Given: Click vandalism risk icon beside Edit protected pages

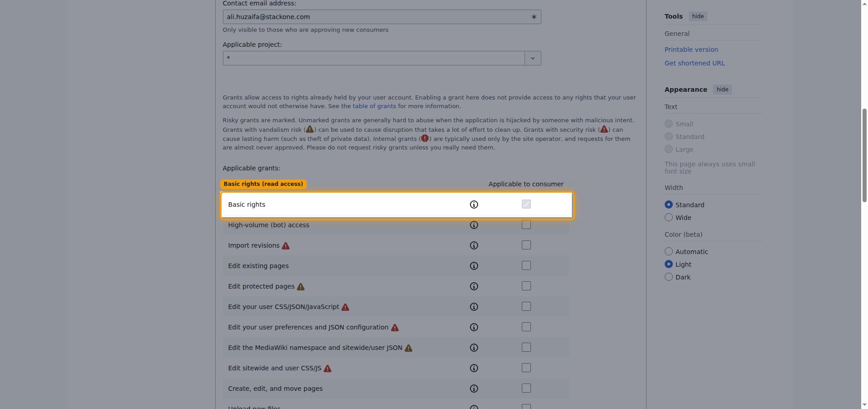Looking at the screenshot, I should click(x=301, y=287).
